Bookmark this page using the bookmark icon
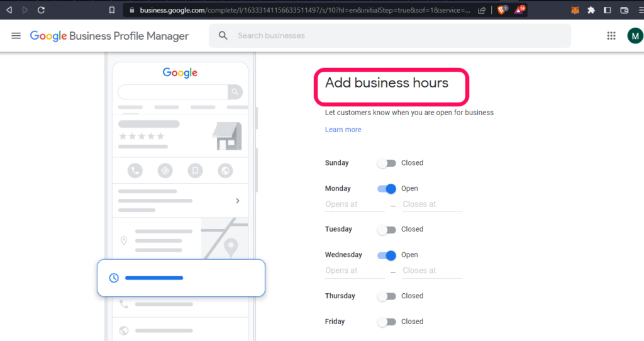The height and width of the screenshot is (341, 644). pos(112,10)
